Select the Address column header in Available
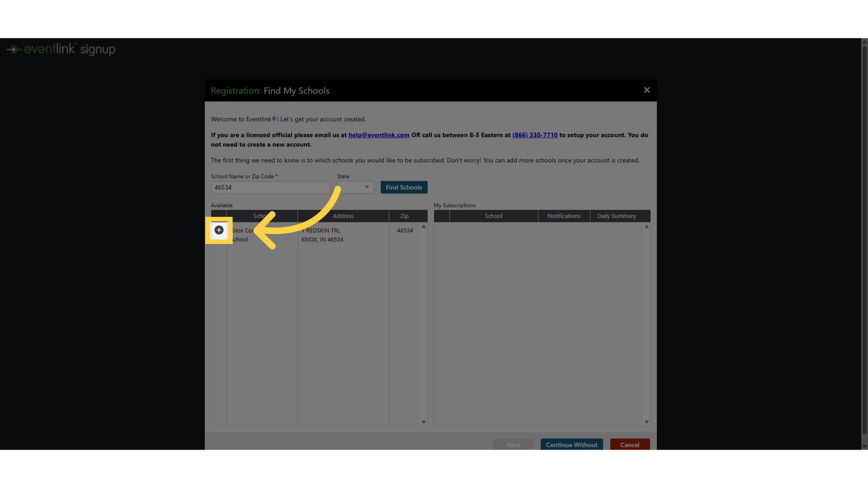Image resolution: width=868 pixels, height=488 pixels. (x=343, y=216)
